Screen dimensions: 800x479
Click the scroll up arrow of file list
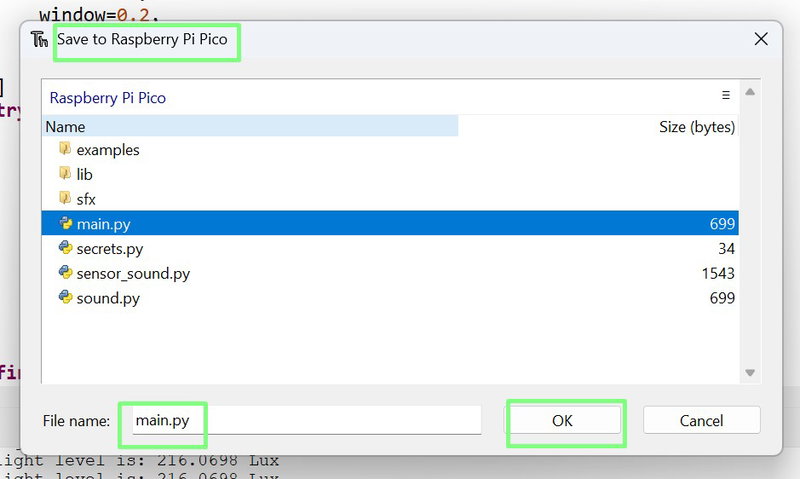(749, 92)
